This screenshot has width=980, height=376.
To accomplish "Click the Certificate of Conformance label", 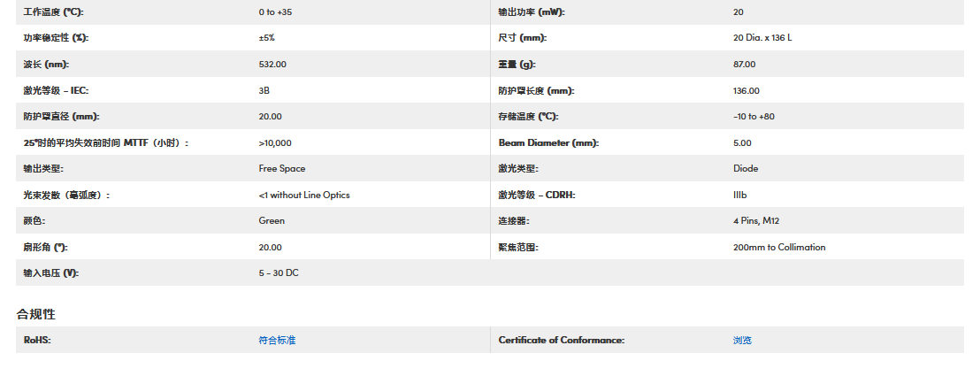I will coord(561,340).
